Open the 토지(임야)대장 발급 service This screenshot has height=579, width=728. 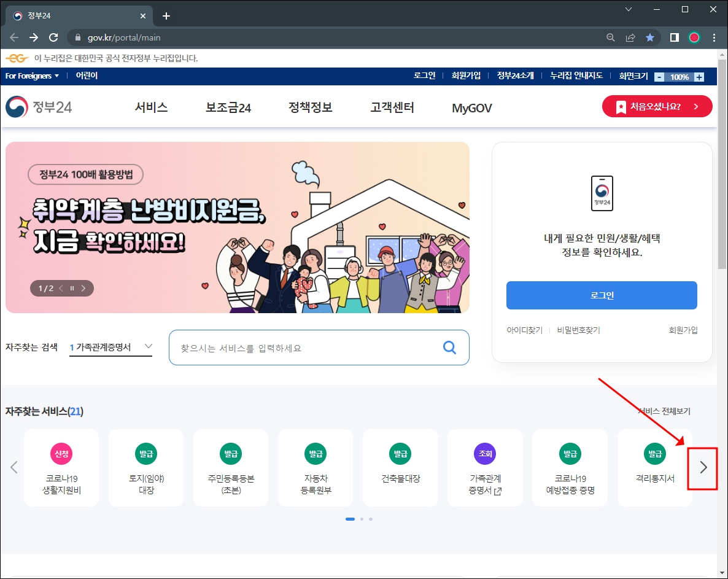click(146, 468)
